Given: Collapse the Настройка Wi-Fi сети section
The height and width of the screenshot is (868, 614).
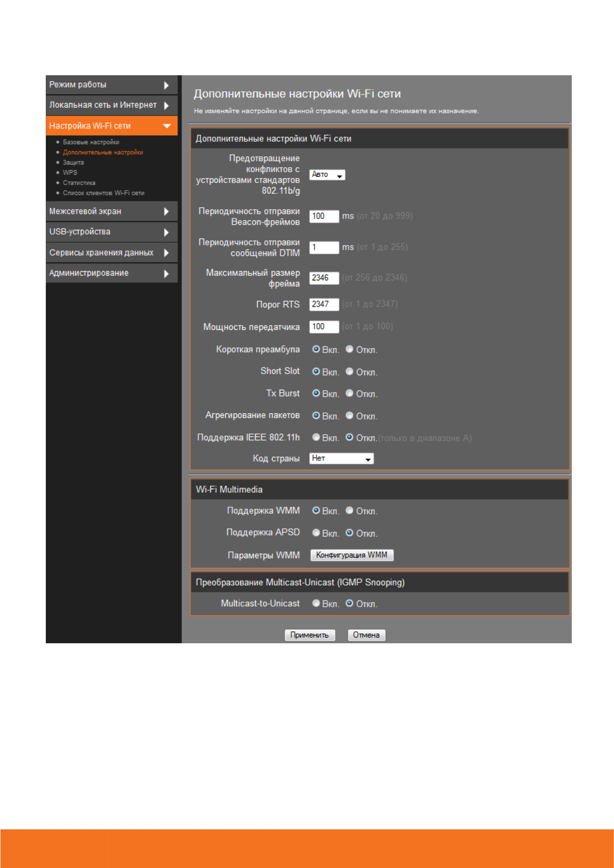Looking at the screenshot, I should [x=167, y=126].
